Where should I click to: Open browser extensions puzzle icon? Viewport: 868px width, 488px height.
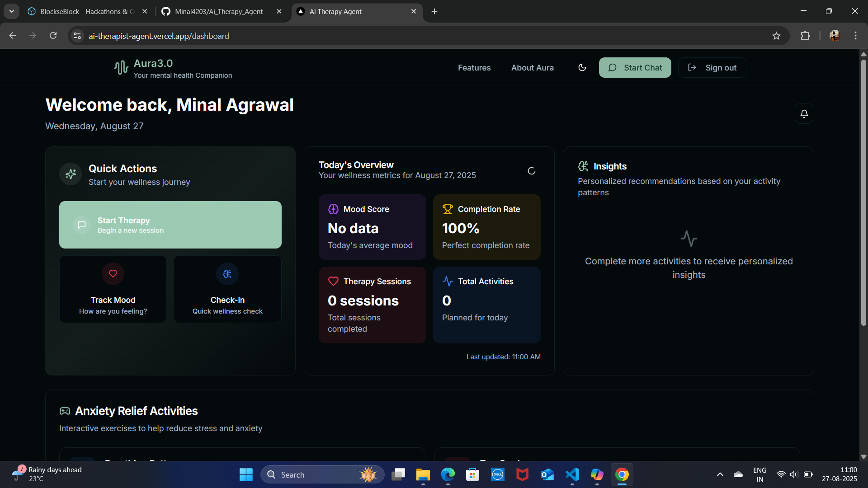(x=805, y=36)
